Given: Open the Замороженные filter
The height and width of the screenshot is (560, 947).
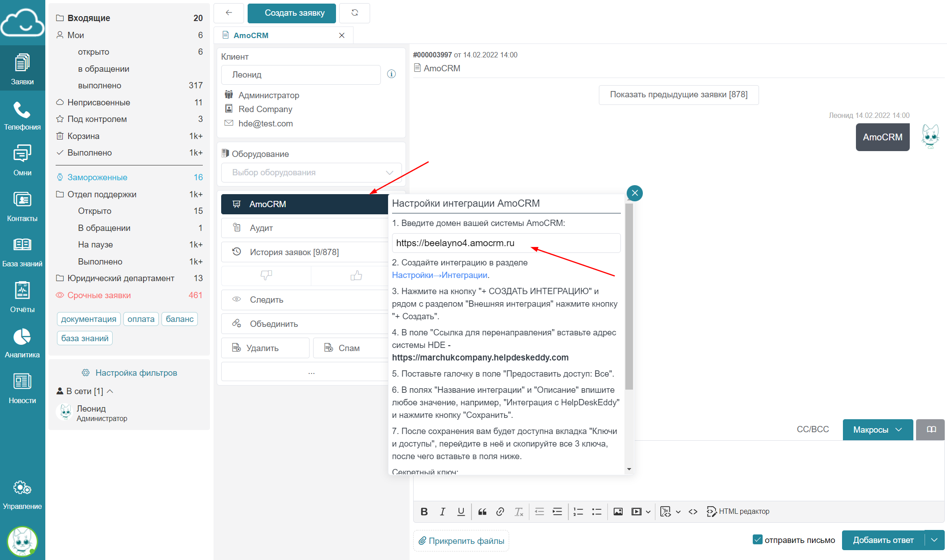Looking at the screenshot, I should pos(129,177).
